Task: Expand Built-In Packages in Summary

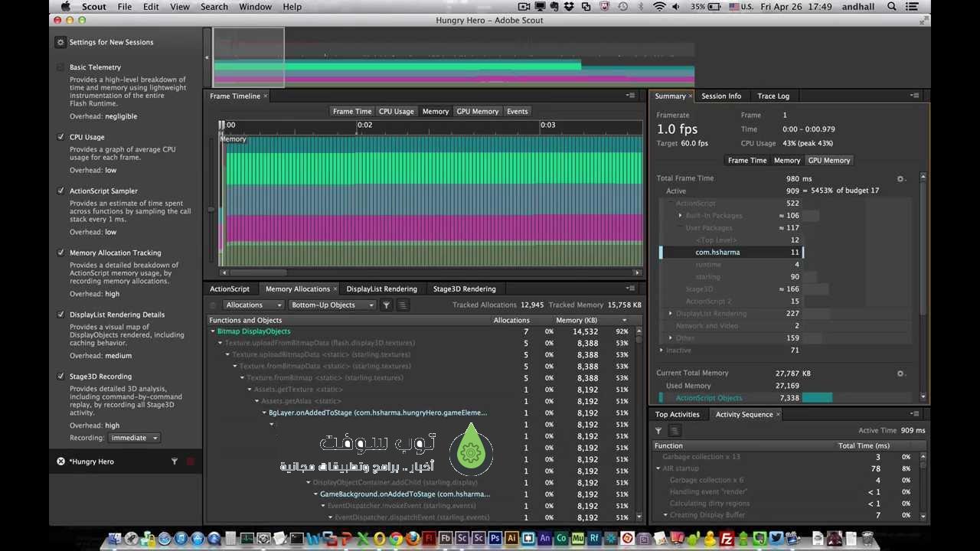Action: pyautogui.click(x=680, y=216)
